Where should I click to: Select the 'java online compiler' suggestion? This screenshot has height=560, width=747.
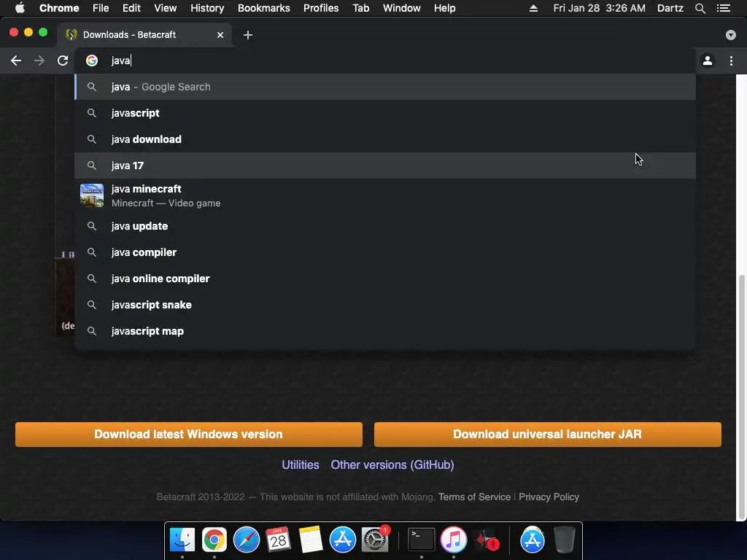click(x=385, y=279)
